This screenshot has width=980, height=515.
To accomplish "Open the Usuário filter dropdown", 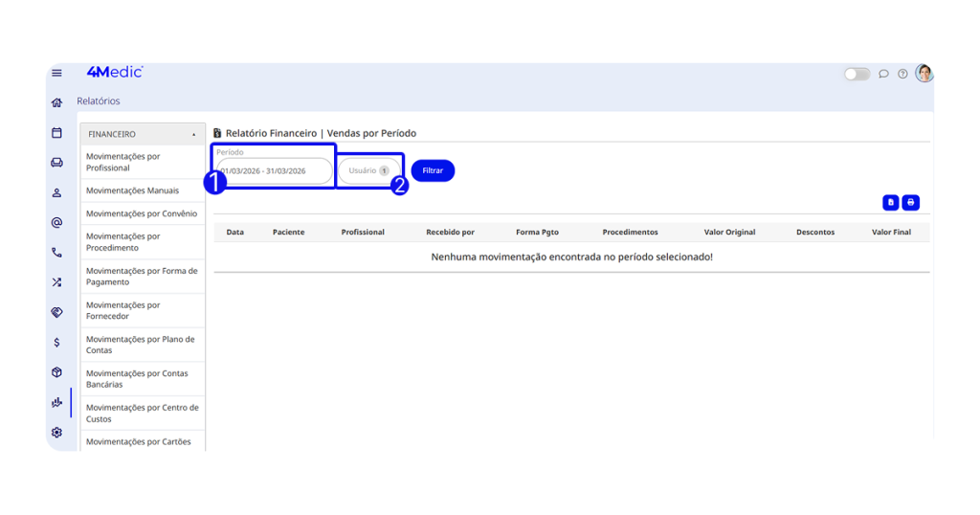I will tap(369, 170).
